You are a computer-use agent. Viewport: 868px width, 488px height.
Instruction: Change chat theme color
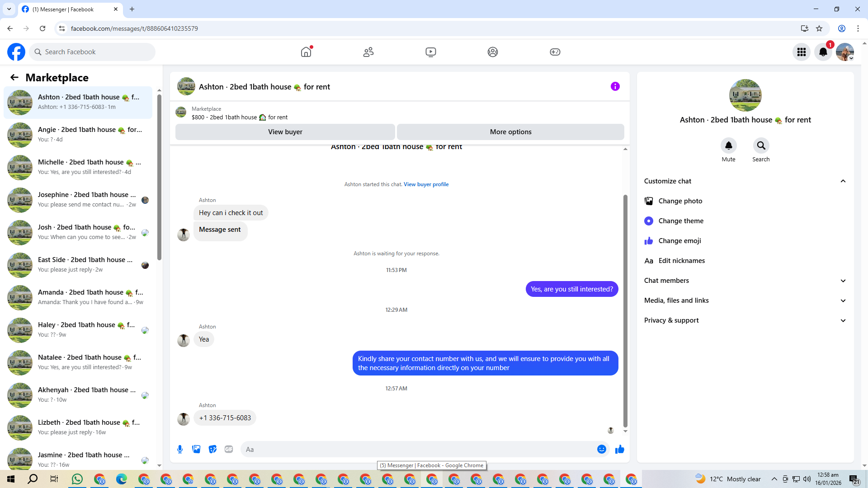[680, 221]
